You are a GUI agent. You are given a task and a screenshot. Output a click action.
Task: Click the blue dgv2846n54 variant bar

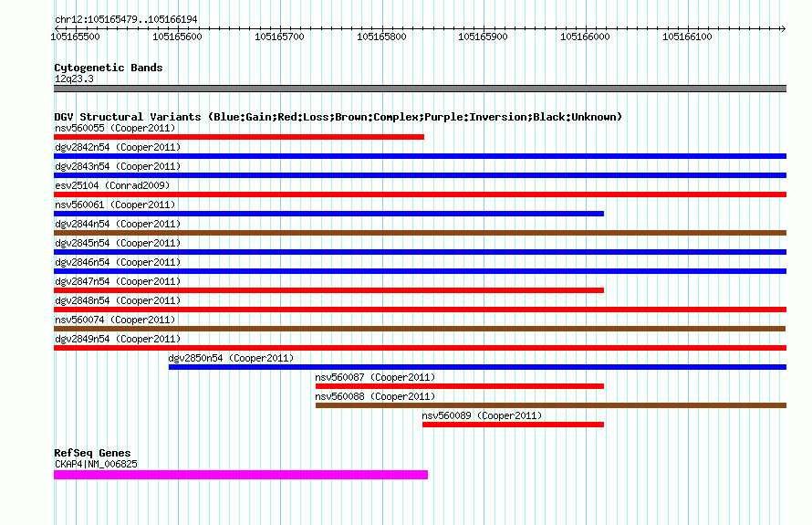[x=420, y=271]
